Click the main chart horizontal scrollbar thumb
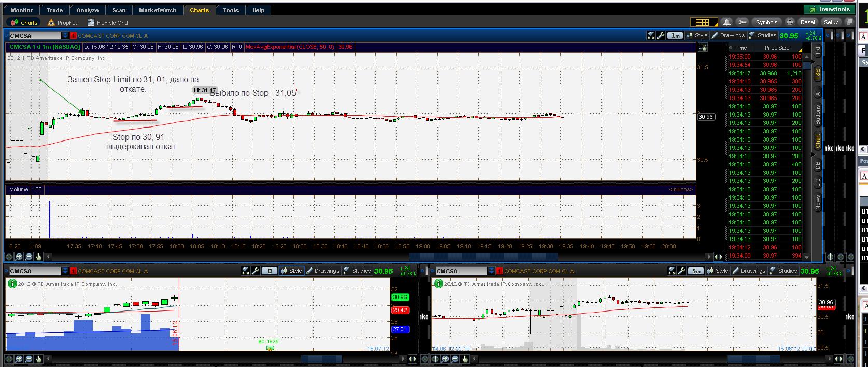Image resolution: width=868 pixels, height=367 pixels. point(483,257)
